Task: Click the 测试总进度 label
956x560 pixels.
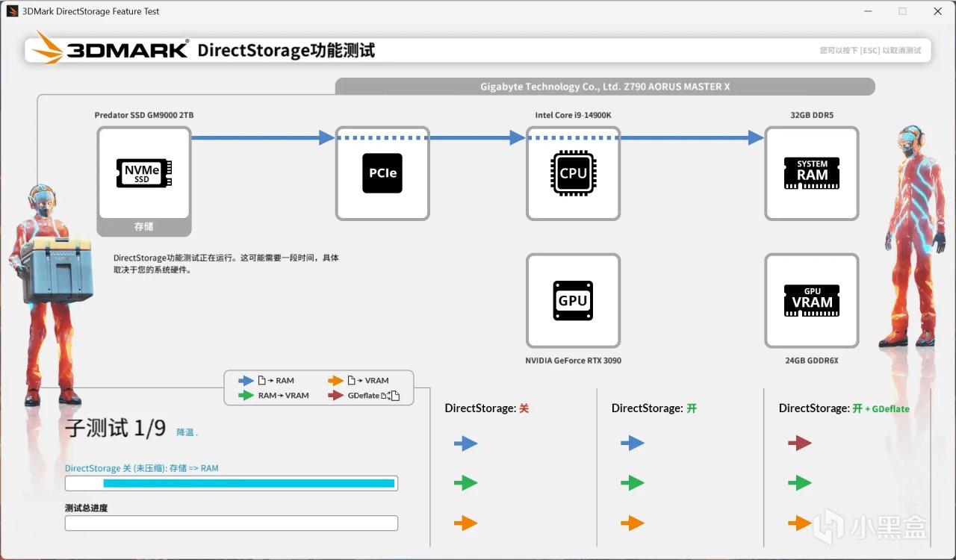Action: (x=87, y=508)
